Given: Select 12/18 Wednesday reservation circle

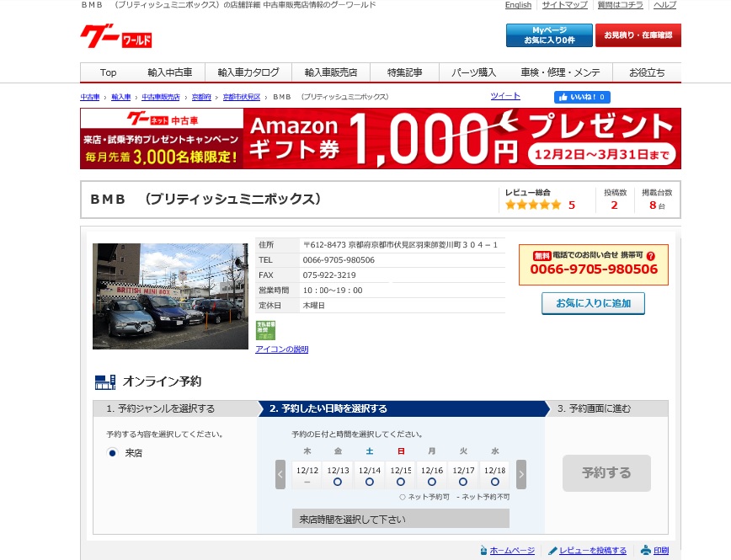Looking at the screenshot, I should click(494, 483).
